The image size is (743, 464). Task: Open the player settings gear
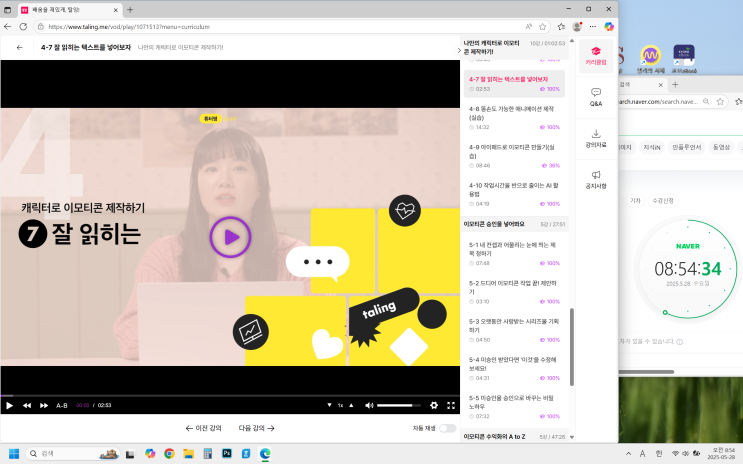click(x=434, y=405)
